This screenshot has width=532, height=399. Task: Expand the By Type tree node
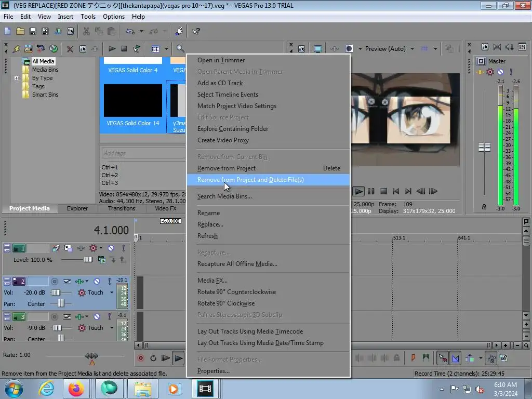click(16, 78)
